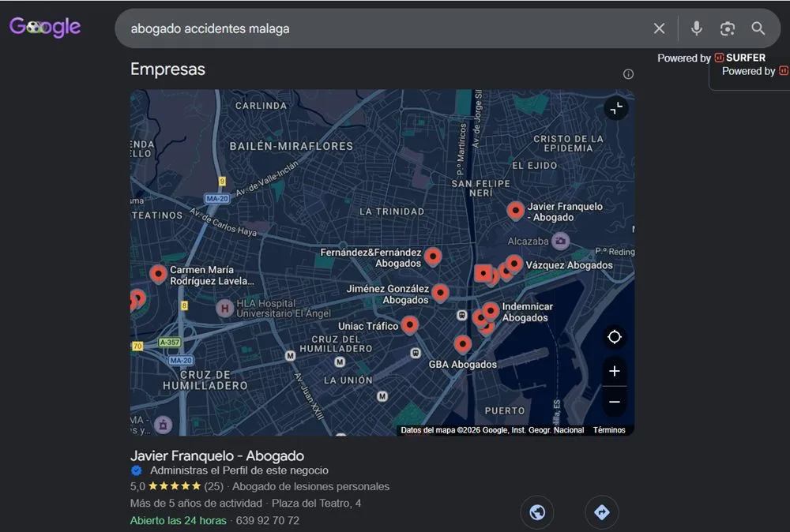Start voice search with the microphone icon
This screenshot has width=790, height=532.
point(696,28)
